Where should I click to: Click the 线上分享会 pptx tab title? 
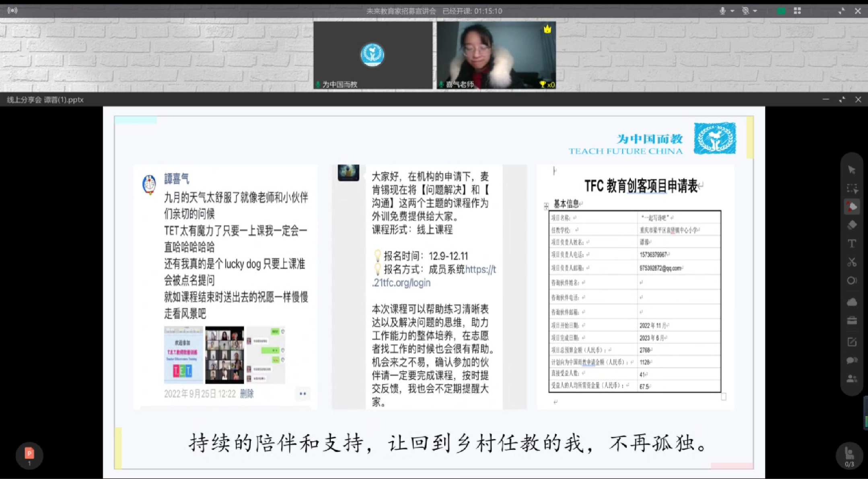point(45,100)
